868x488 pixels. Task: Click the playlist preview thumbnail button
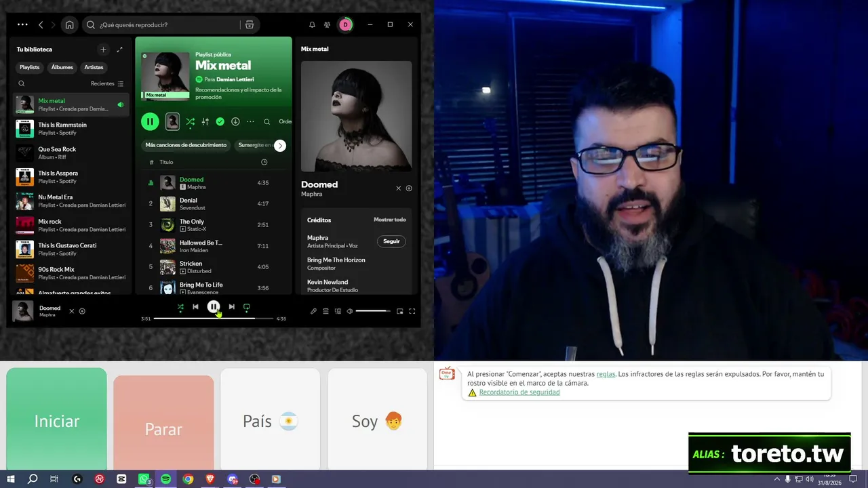(x=172, y=122)
